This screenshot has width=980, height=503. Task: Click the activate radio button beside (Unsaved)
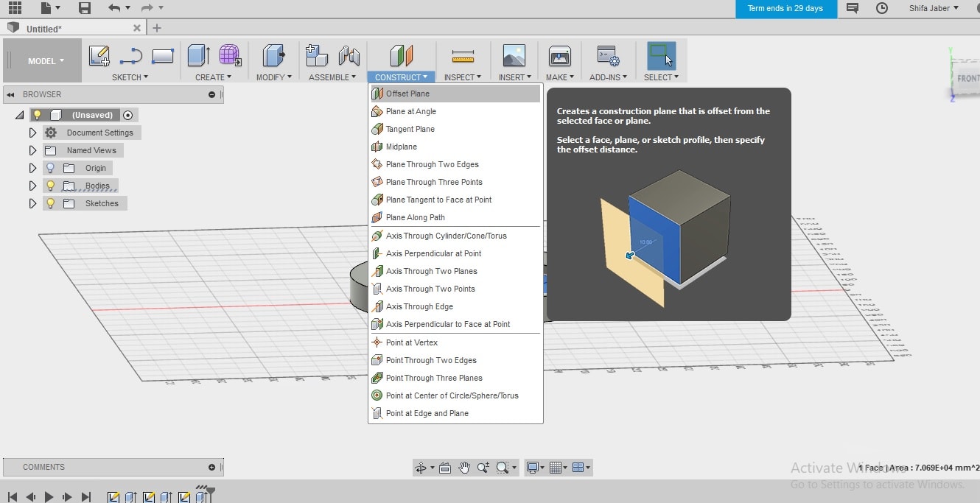(x=128, y=115)
